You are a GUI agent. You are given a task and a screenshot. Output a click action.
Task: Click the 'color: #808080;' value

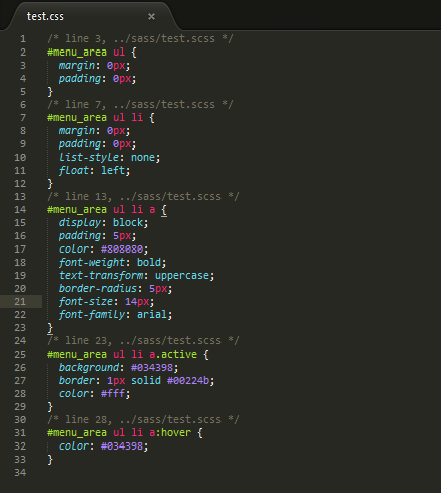click(x=122, y=249)
